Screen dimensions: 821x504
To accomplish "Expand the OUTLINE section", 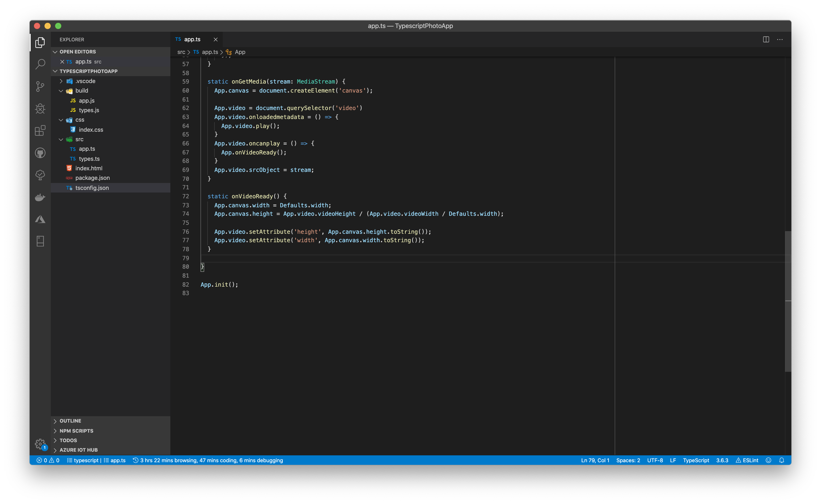I will pyautogui.click(x=70, y=421).
